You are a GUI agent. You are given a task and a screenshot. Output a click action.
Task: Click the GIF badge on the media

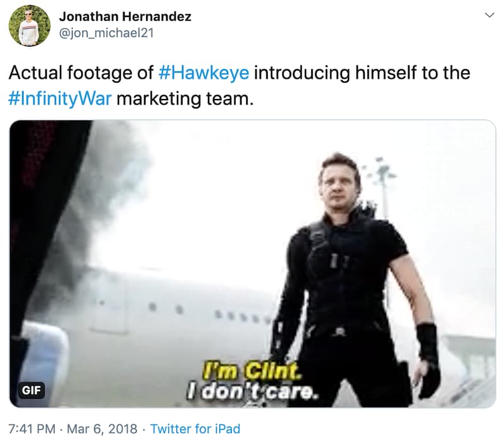pos(31,390)
